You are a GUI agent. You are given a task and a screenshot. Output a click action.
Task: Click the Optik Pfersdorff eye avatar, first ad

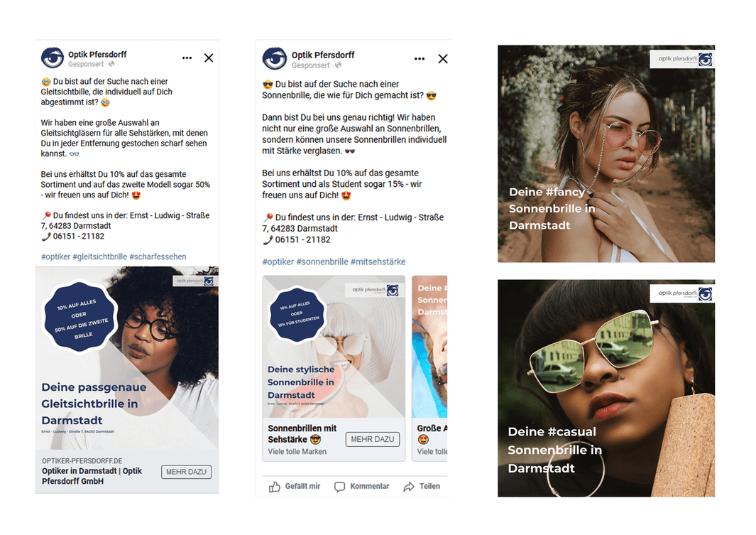tap(53, 58)
